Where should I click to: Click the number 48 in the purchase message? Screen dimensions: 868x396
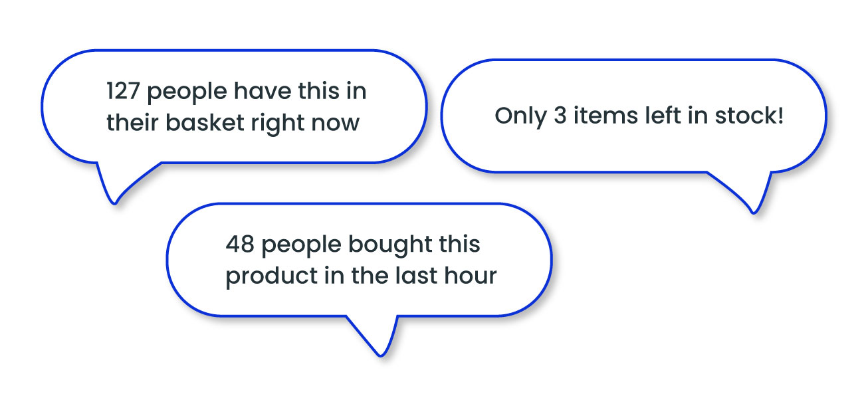pos(240,245)
